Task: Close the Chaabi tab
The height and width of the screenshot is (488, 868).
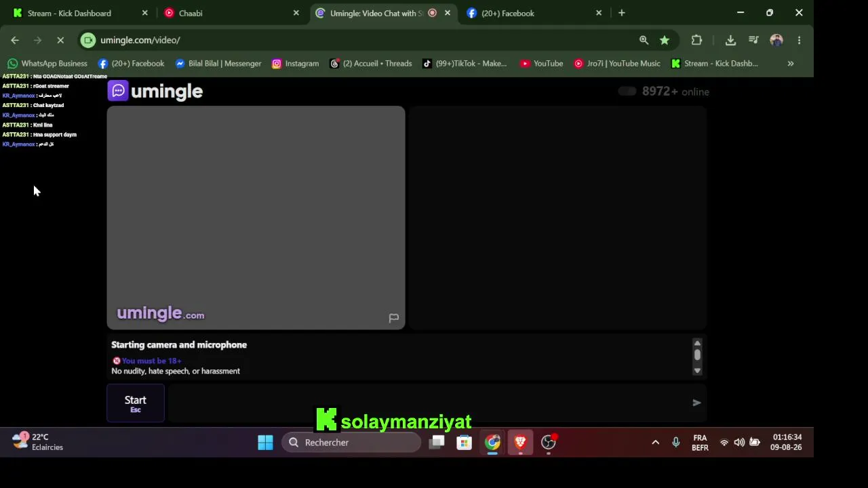Action: point(296,13)
